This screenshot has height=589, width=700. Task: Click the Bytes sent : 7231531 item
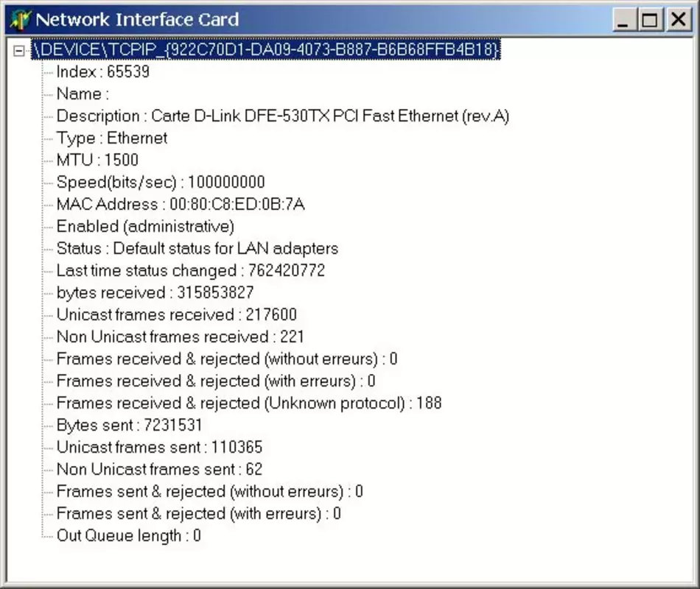coord(129,425)
